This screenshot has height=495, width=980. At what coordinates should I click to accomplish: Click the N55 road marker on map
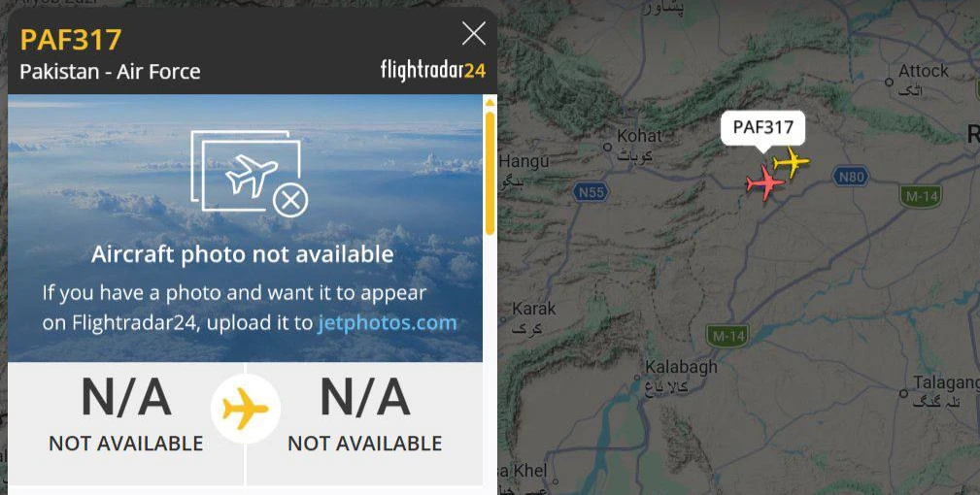click(591, 191)
